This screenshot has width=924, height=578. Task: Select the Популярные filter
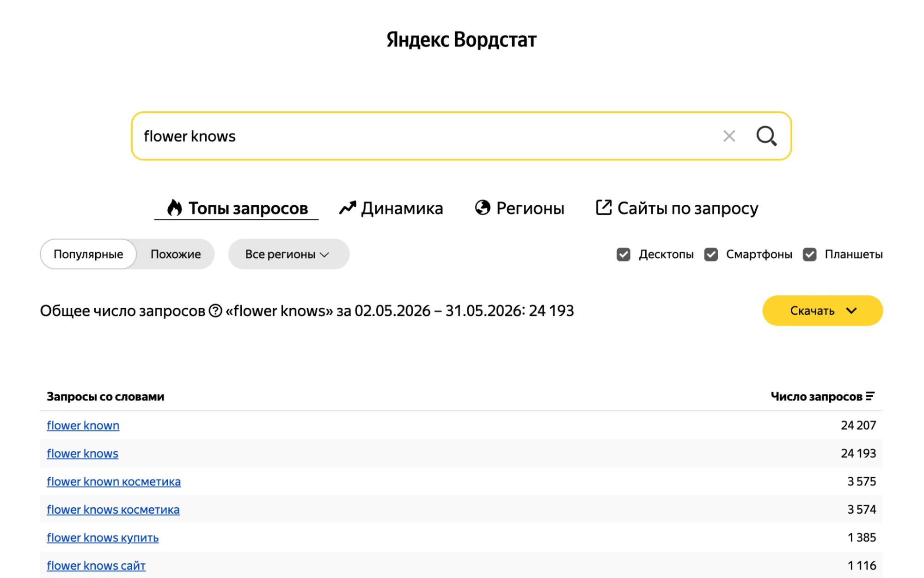point(88,254)
